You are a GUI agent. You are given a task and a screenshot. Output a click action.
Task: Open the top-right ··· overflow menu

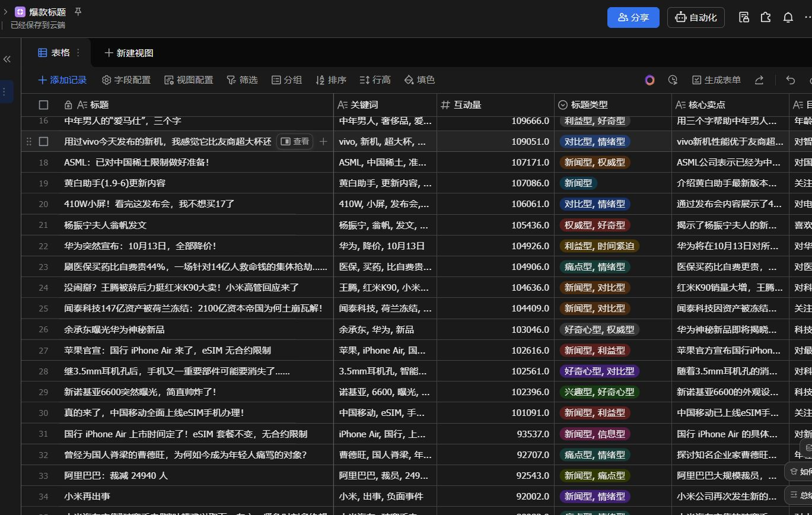pyautogui.click(x=808, y=17)
